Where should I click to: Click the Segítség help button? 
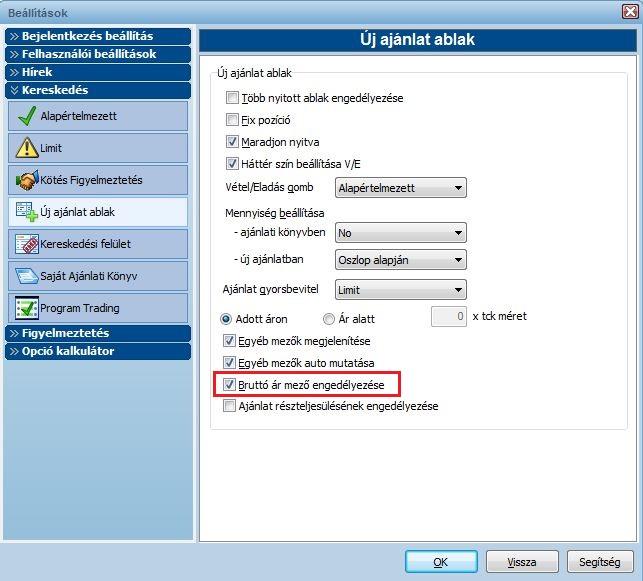[x=600, y=562]
